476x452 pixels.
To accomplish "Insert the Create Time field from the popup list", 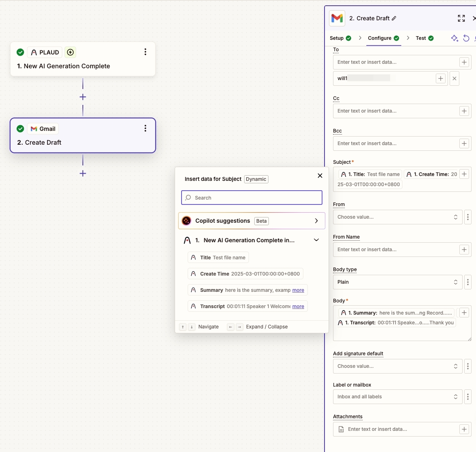I will (x=245, y=274).
